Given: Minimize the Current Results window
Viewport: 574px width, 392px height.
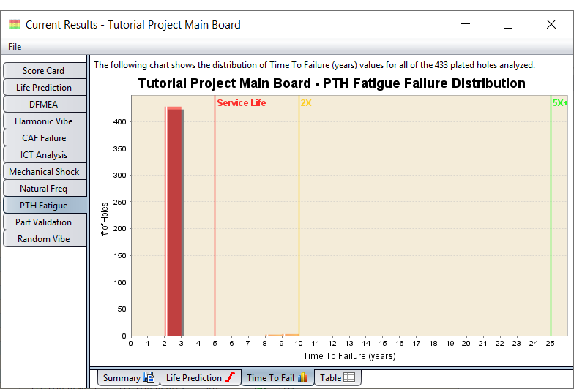Looking at the screenshot, I should pos(466,25).
